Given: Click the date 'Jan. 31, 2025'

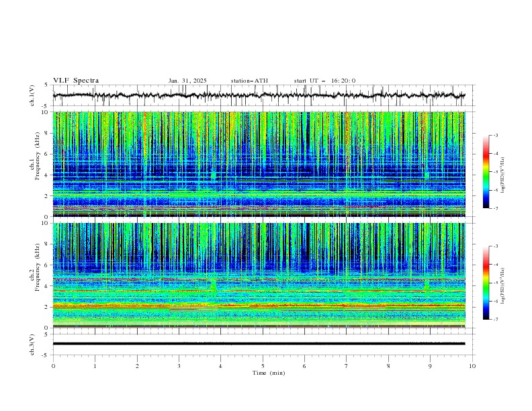Looking at the screenshot, I should pos(187,81).
